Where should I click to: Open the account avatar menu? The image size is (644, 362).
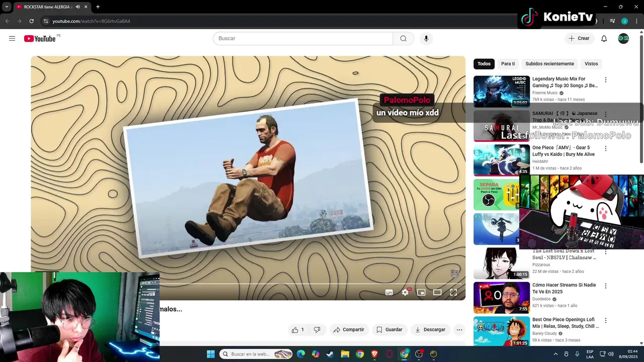tap(623, 39)
